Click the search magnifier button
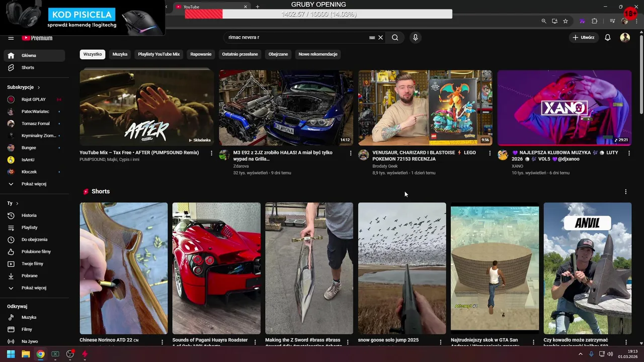644x362 pixels. pyautogui.click(x=395, y=37)
